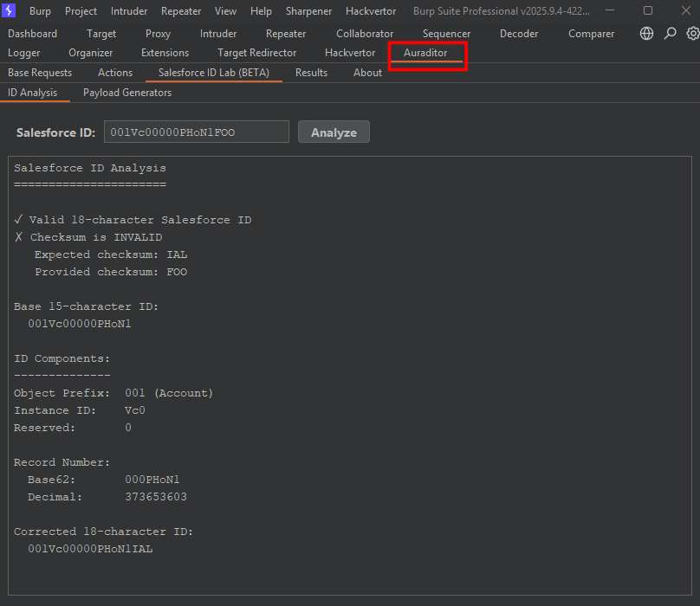This screenshot has height=606, width=700.
Task: Switch to the Organizer tab
Action: [x=91, y=53]
